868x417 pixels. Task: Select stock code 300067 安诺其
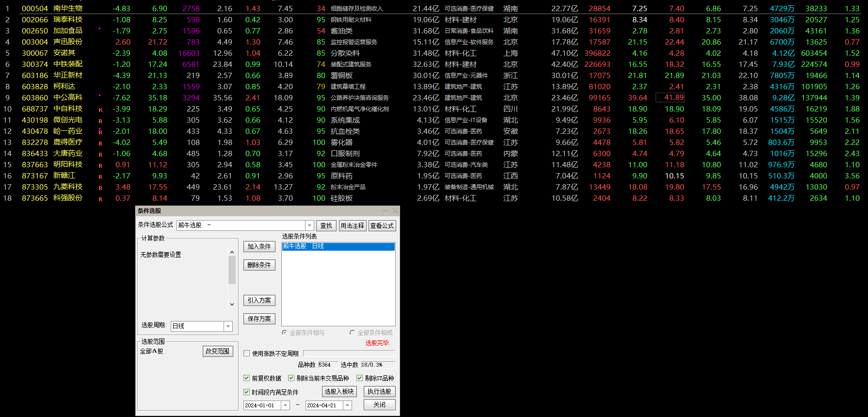[35, 53]
